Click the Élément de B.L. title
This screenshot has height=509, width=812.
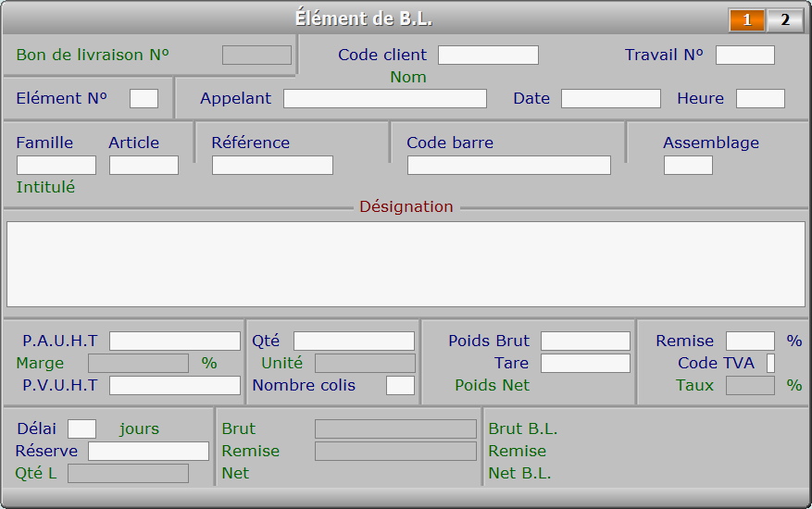[x=364, y=19]
